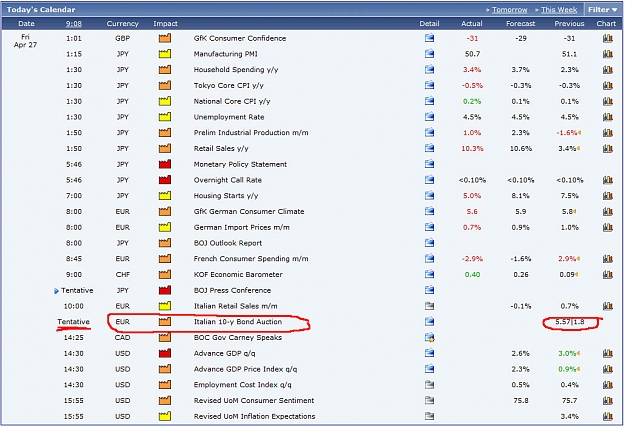Open chart icon for Revised UoM Inflation Expectations
This screenshot has height=426, width=625.
607,416
